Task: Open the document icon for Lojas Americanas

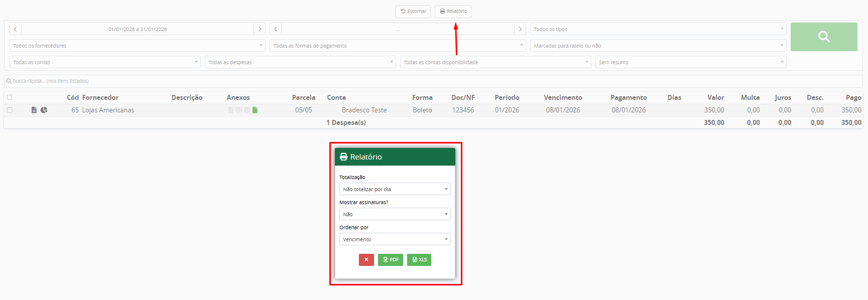Action: 34,110
